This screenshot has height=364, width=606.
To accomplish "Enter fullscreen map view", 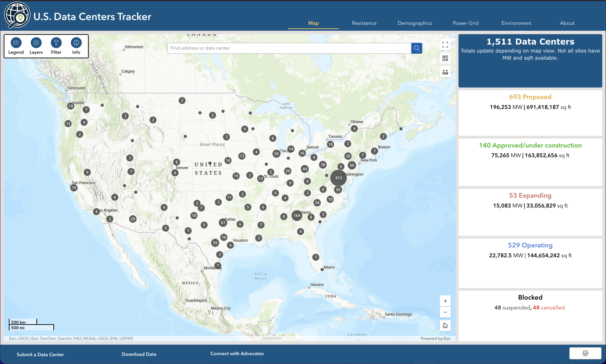I will [445, 45].
